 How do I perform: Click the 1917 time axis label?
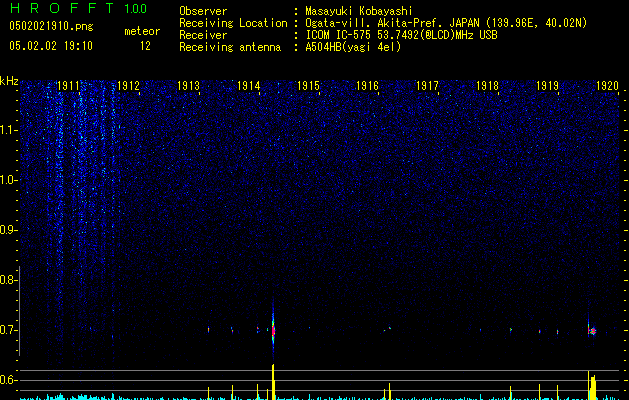428,86
